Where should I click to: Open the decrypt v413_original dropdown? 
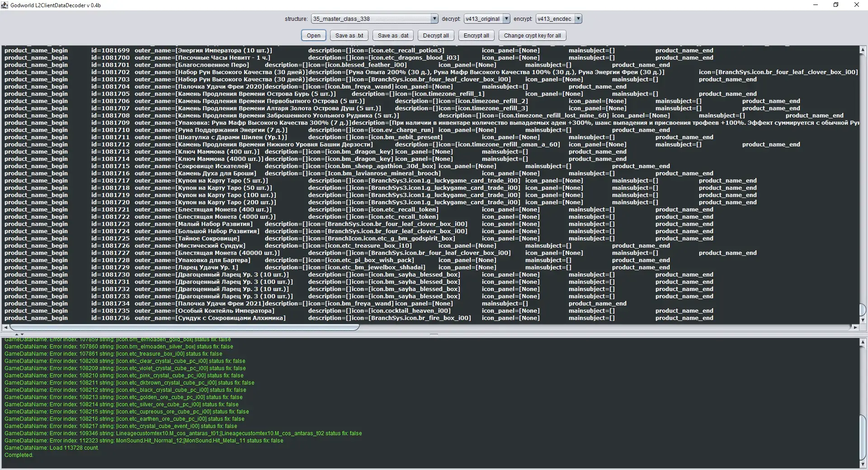coord(487,19)
